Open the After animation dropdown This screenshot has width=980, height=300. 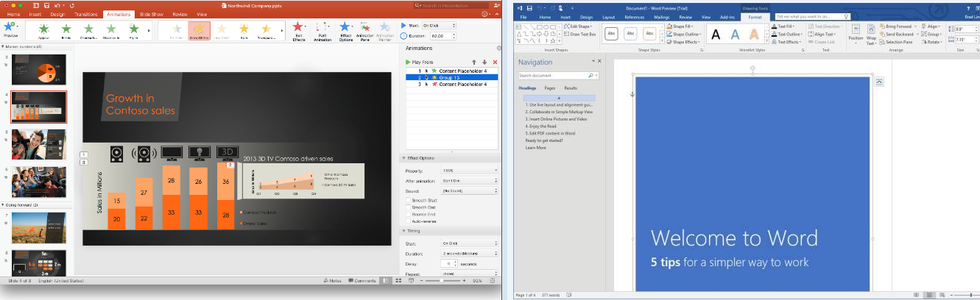(469, 180)
